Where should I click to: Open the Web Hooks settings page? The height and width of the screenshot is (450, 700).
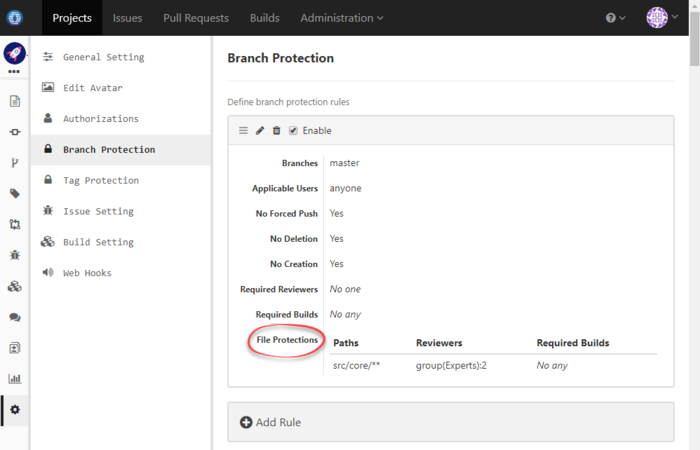point(87,273)
